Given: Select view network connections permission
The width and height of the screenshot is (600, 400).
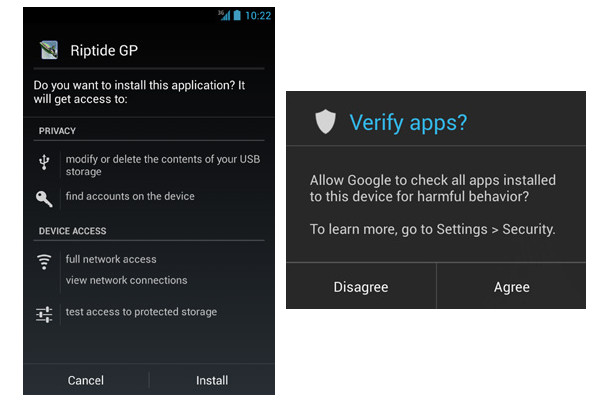Looking at the screenshot, I should [x=126, y=280].
